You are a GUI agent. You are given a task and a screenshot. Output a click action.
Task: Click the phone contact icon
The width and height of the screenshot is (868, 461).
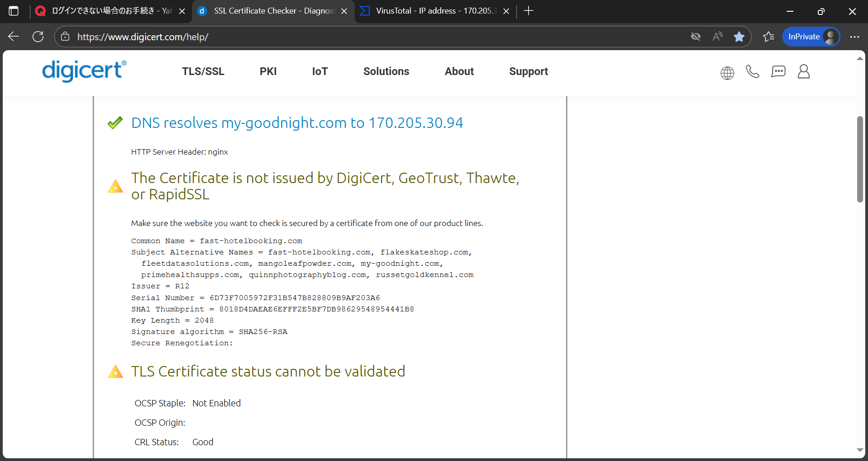(752, 71)
